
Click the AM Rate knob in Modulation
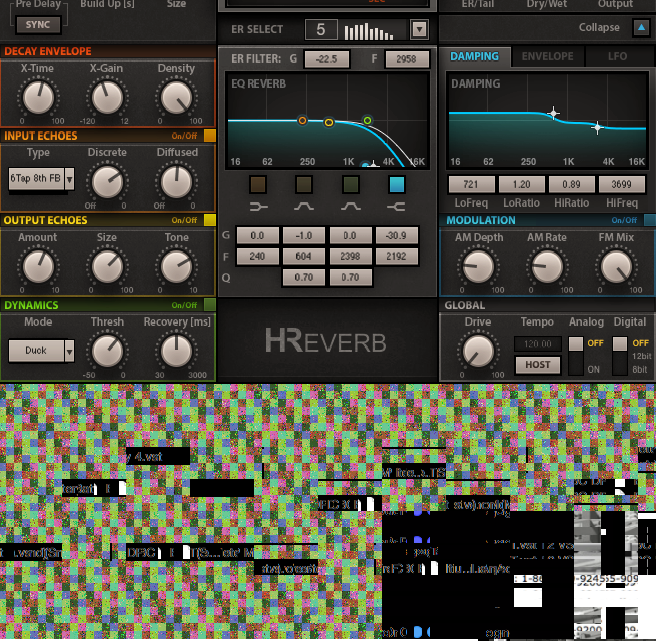[547, 267]
